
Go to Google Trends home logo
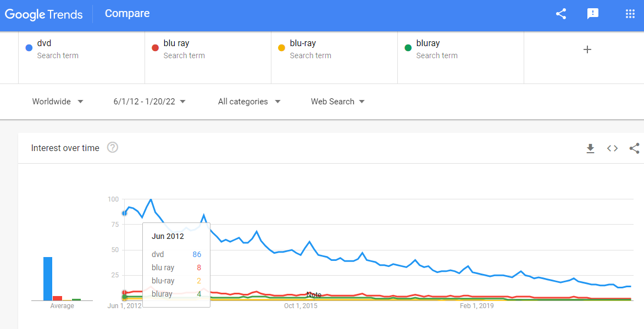click(44, 14)
